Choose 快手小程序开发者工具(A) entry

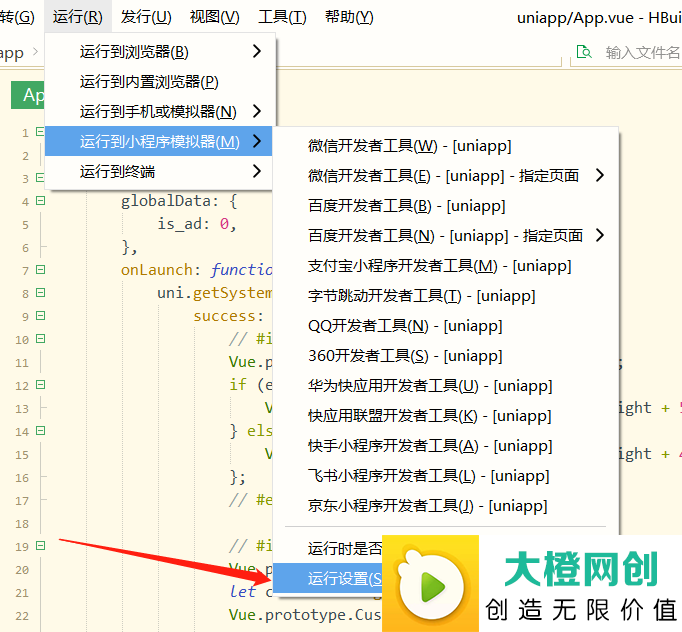pos(445,445)
